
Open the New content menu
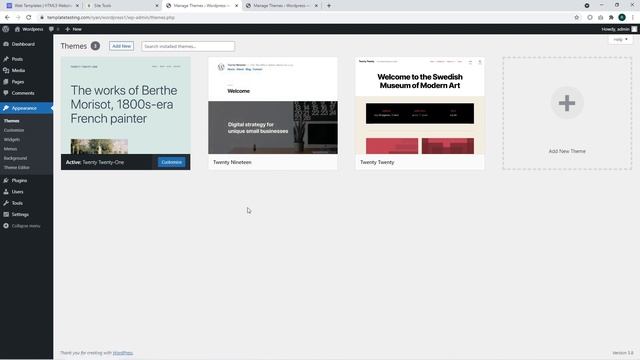click(x=73, y=29)
